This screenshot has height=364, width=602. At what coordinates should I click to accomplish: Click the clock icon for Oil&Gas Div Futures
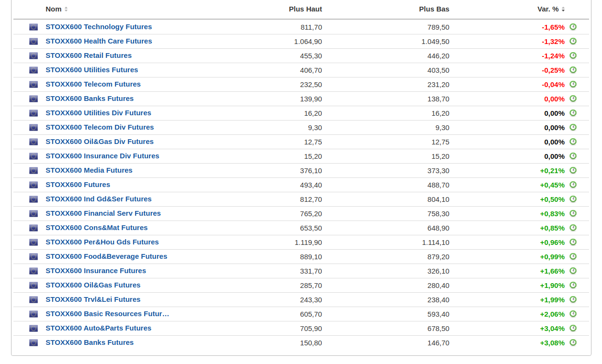[x=573, y=142]
